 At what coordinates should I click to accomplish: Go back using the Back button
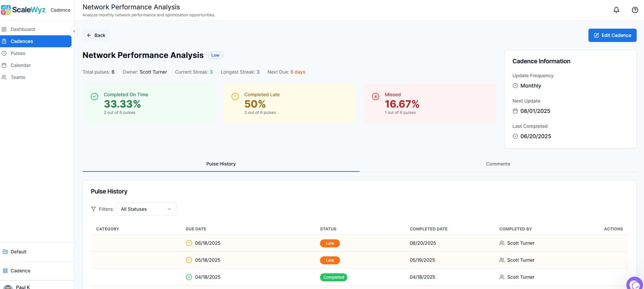click(96, 35)
